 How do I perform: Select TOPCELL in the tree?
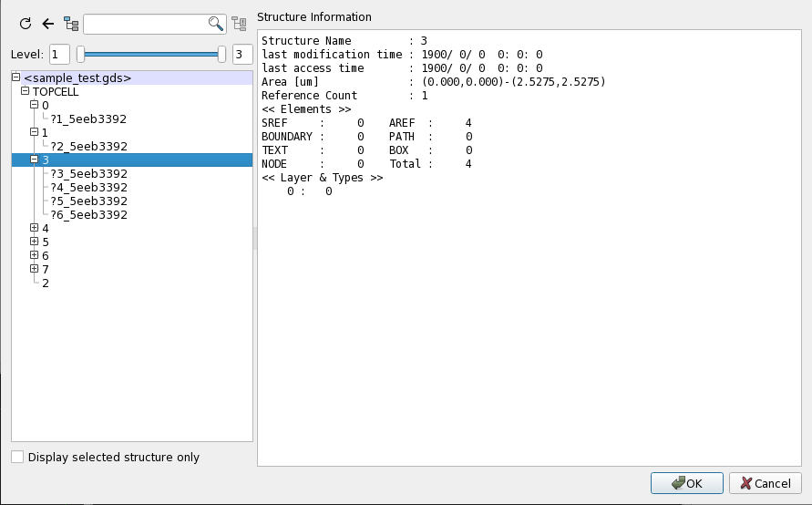point(56,92)
